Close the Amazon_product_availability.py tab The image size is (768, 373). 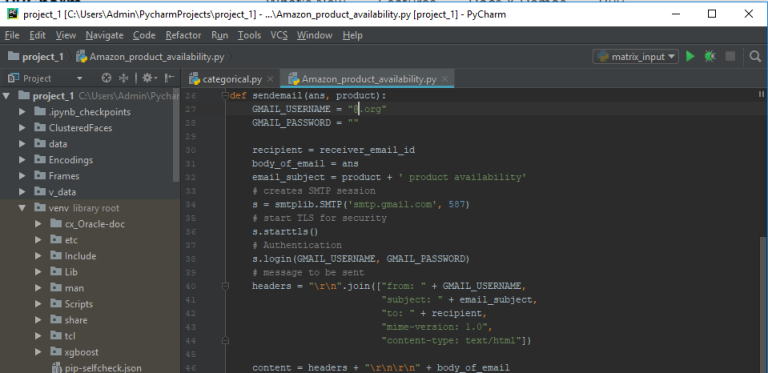coord(445,79)
